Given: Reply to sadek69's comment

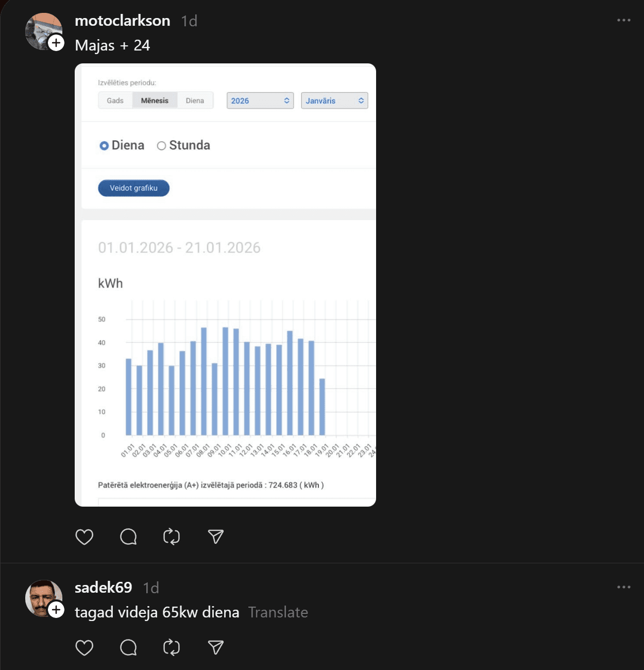Looking at the screenshot, I should (128, 647).
